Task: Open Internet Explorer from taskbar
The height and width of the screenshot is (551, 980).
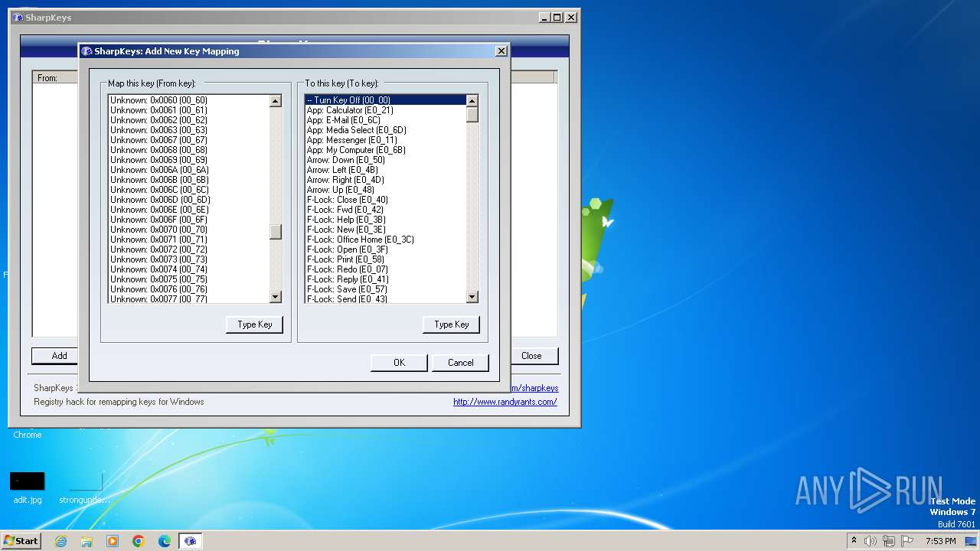Action: tap(61, 541)
